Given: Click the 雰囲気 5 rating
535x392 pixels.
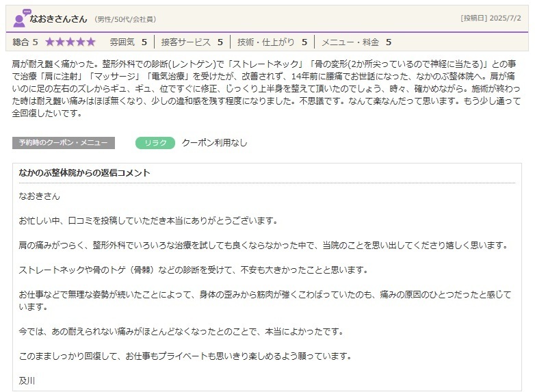Looking at the screenshot, I should click(129, 42).
